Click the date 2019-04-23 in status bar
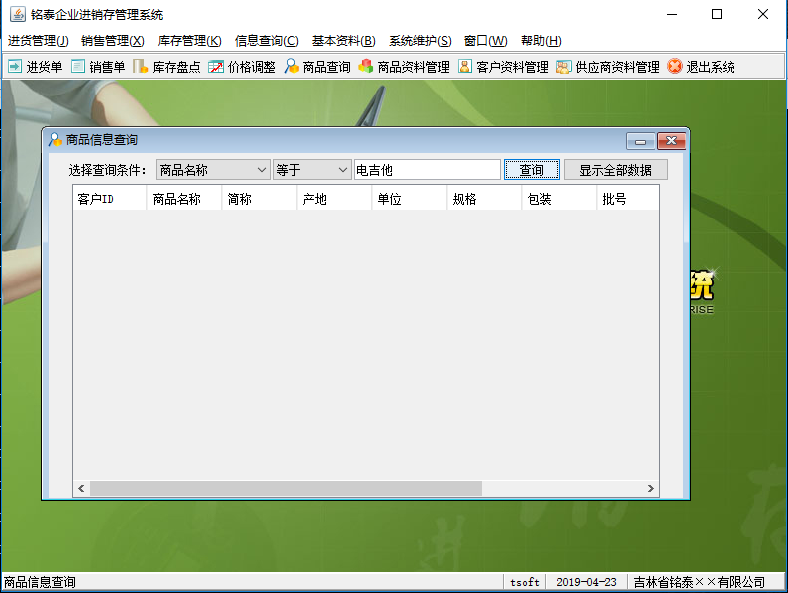This screenshot has width=788, height=593. tap(586, 582)
